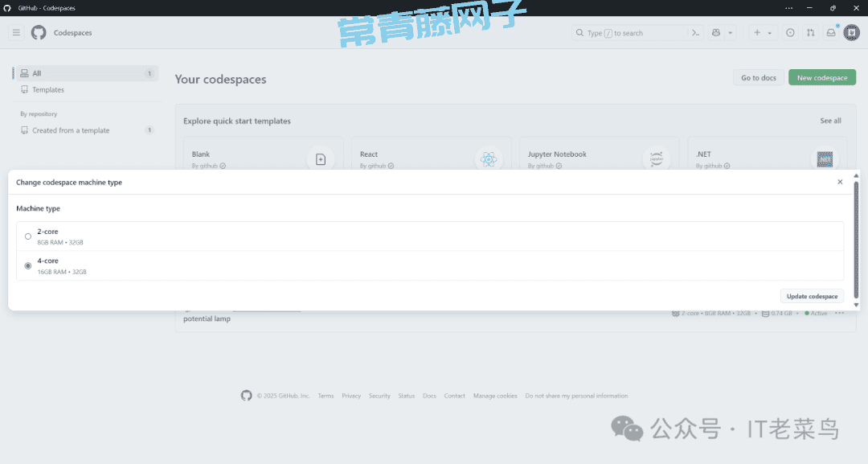Click the '16GB RAM • 32GB' description
868x464 pixels.
(62, 272)
